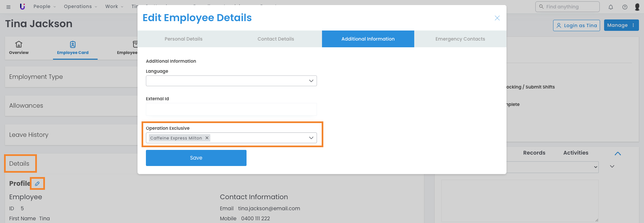644x223 pixels.
Task: Switch to the Personal Details tab
Action: pyautogui.click(x=183, y=39)
